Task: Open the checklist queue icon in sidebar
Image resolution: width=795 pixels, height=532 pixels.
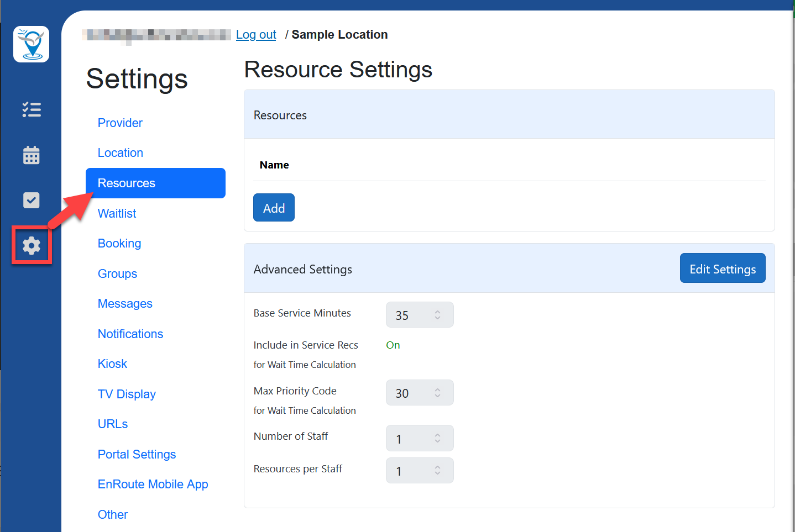Action: pyautogui.click(x=32, y=109)
